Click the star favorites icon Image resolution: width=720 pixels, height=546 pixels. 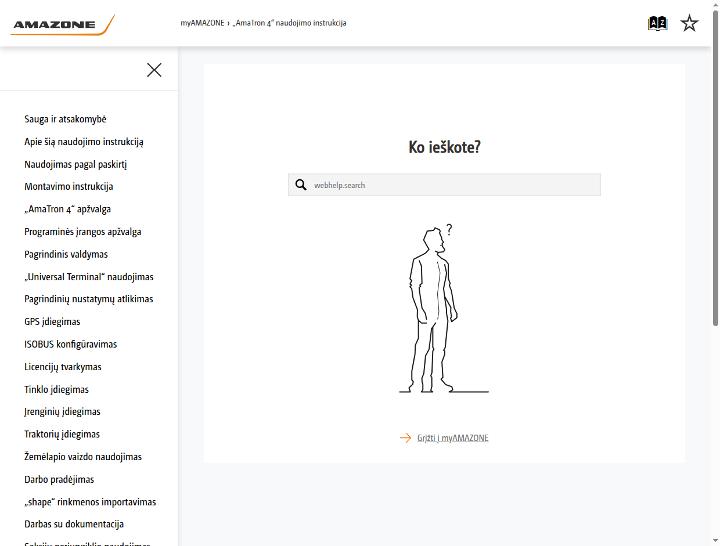689,23
